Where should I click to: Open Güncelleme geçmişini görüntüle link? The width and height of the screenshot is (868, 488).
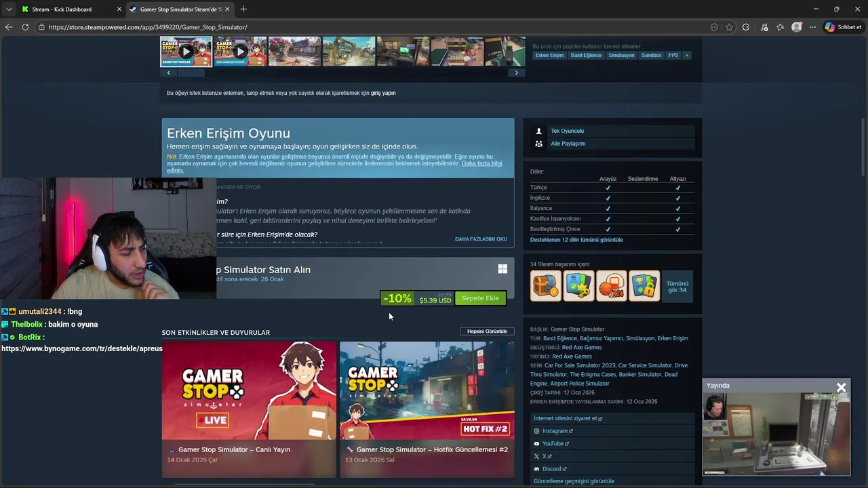pos(574,481)
